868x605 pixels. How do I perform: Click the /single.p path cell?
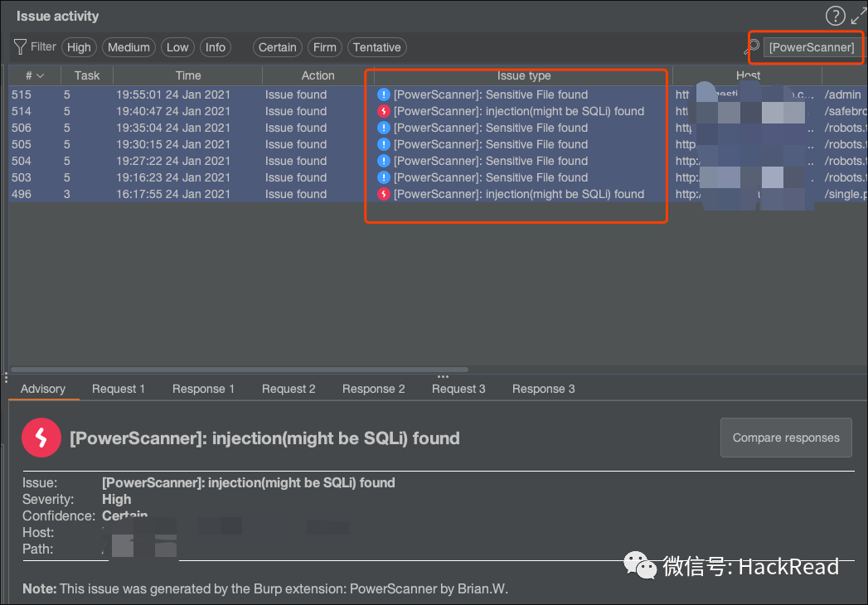[x=846, y=194]
